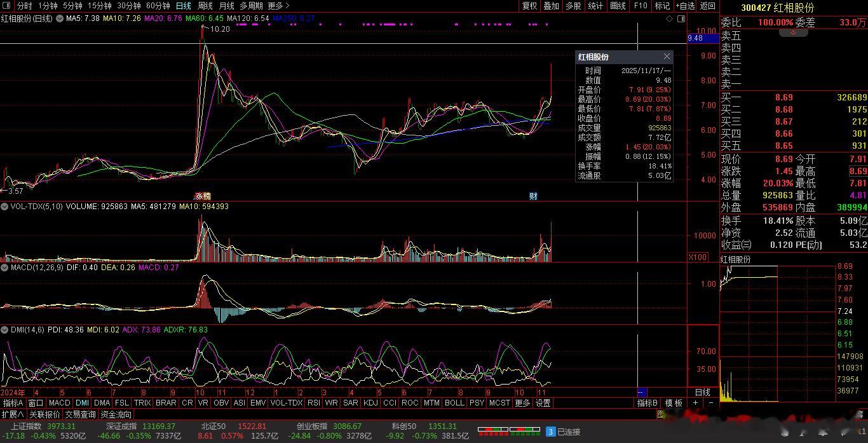Click the minus zoom button near 模板
This screenshot has width=868, height=443.
point(711,403)
